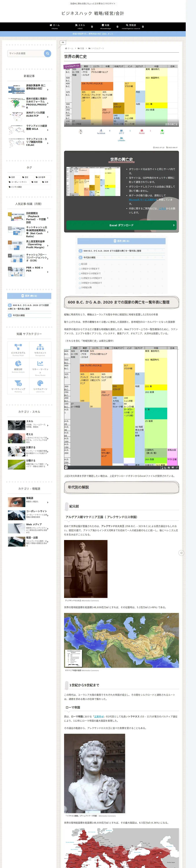Open the マネジメント subcategory icon

[40, 347]
